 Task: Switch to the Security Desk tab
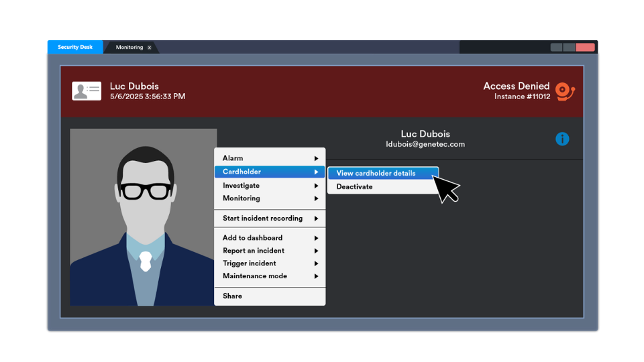point(74,47)
